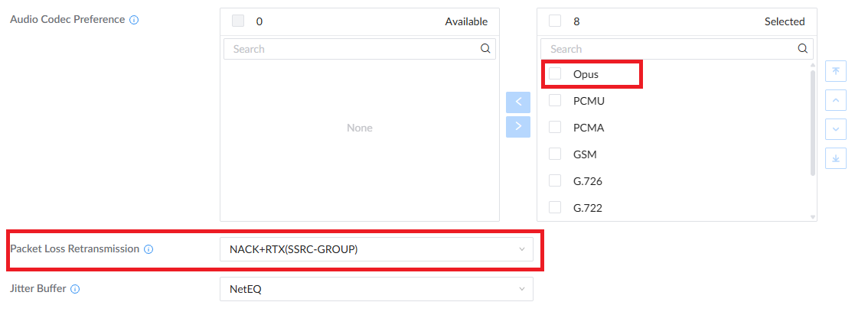Screen dimensions: 868x315
Task: Tick the PCMU codec checkbox
Action: pyautogui.click(x=555, y=101)
